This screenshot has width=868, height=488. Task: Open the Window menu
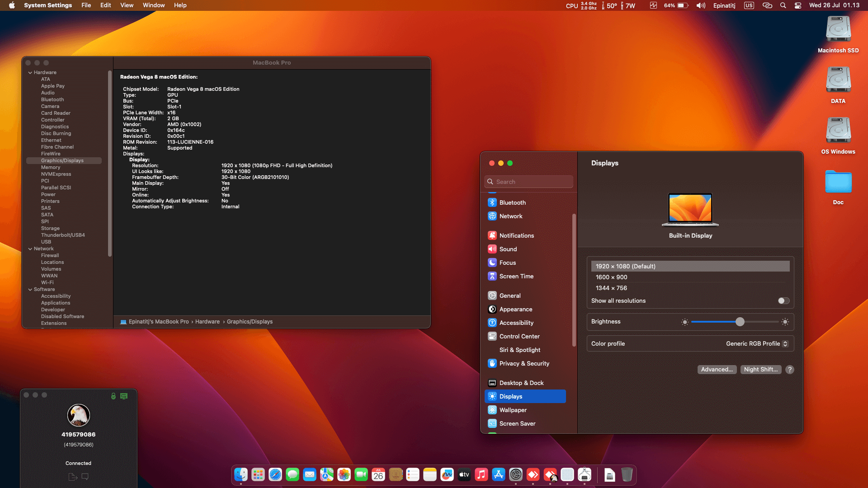(x=154, y=5)
